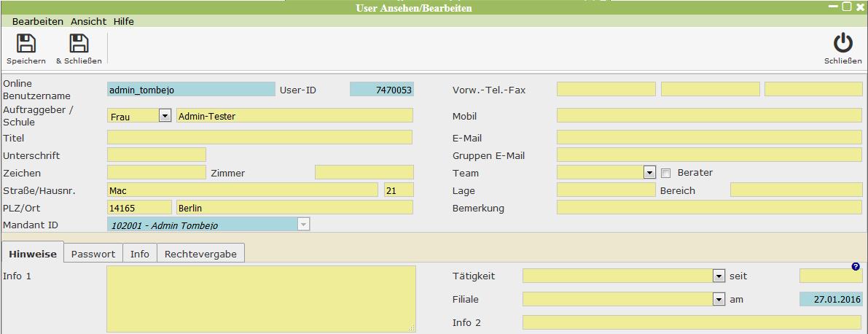Click the Schließen power icon
Viewport: 868px width, 334px height.
842,44
